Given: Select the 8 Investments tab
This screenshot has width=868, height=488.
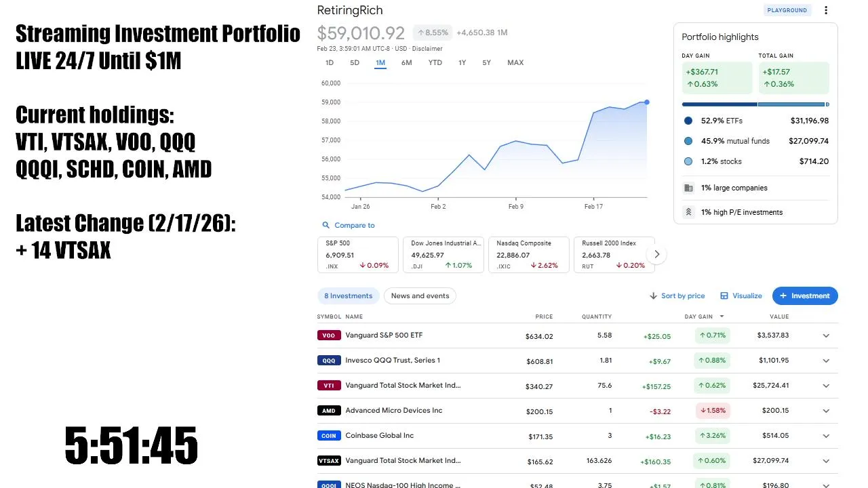Looking at the screenshot, I should [349, 296].
